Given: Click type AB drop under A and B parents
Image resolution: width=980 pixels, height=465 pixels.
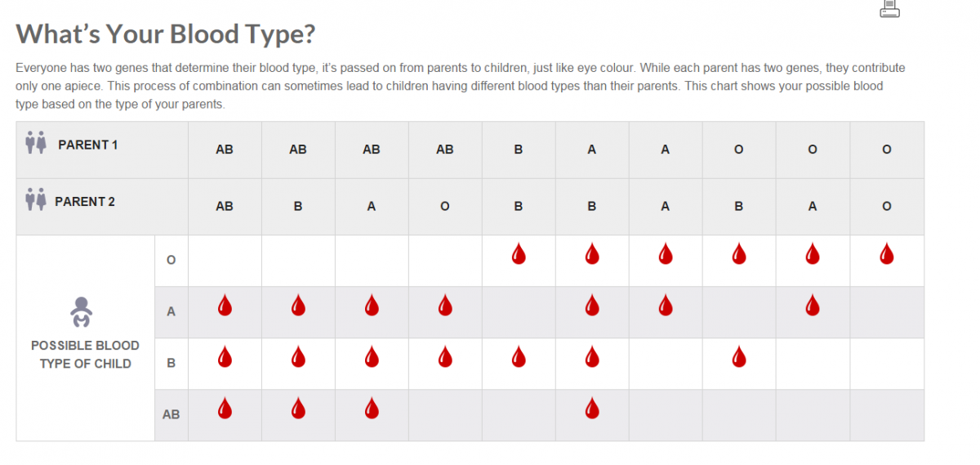Looking at the screenshot, I should (x=592, y=407).
